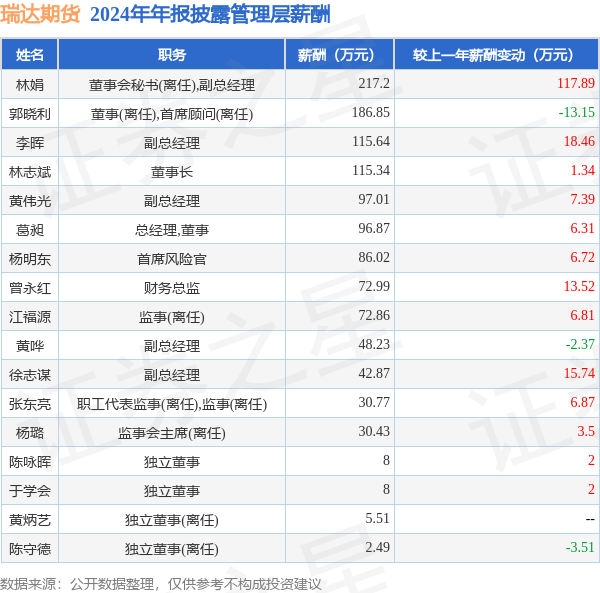This screenshot has height=593, width=600.
Task: Click the name cell 杨明东
Action: click(x=30, y=259)
